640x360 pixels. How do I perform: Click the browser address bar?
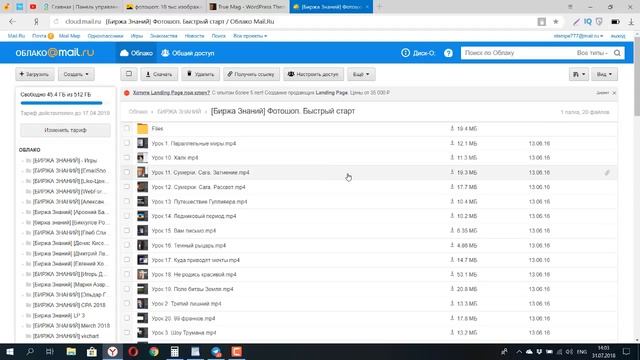click(298, 22)
